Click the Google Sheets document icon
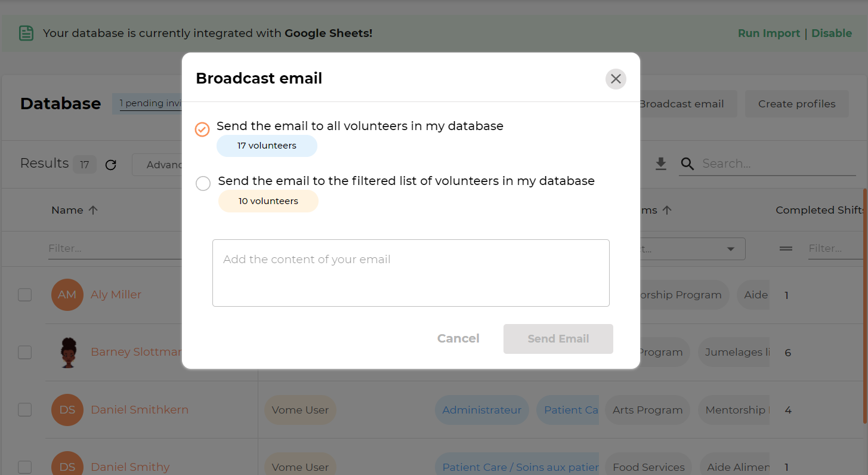 coord(26,33)
